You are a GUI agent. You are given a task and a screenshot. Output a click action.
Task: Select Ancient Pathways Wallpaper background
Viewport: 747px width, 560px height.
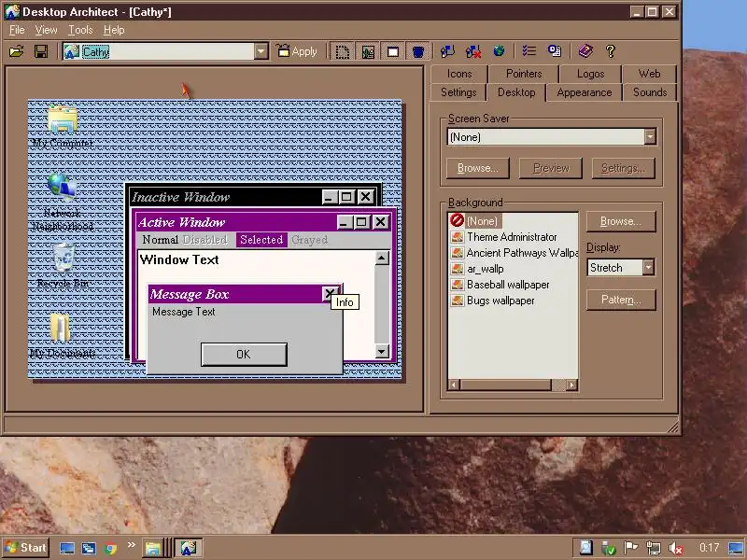[x=514, y=253]
